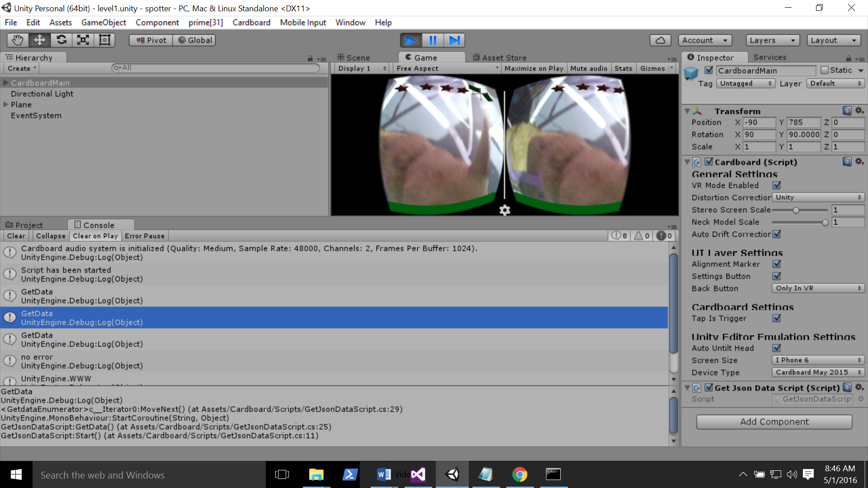Click the Transform component gear icon
Viewport: 868px width, 488px height.
(859, 111)
